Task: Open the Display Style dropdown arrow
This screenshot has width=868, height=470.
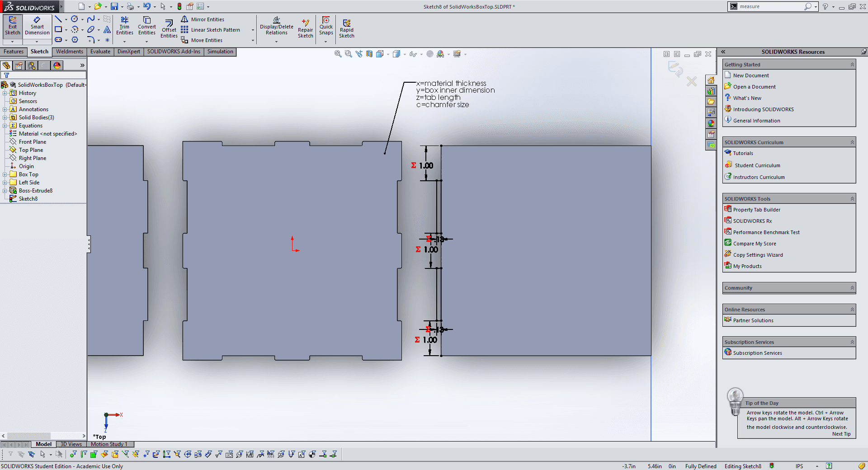Action: tap(405, 54)
